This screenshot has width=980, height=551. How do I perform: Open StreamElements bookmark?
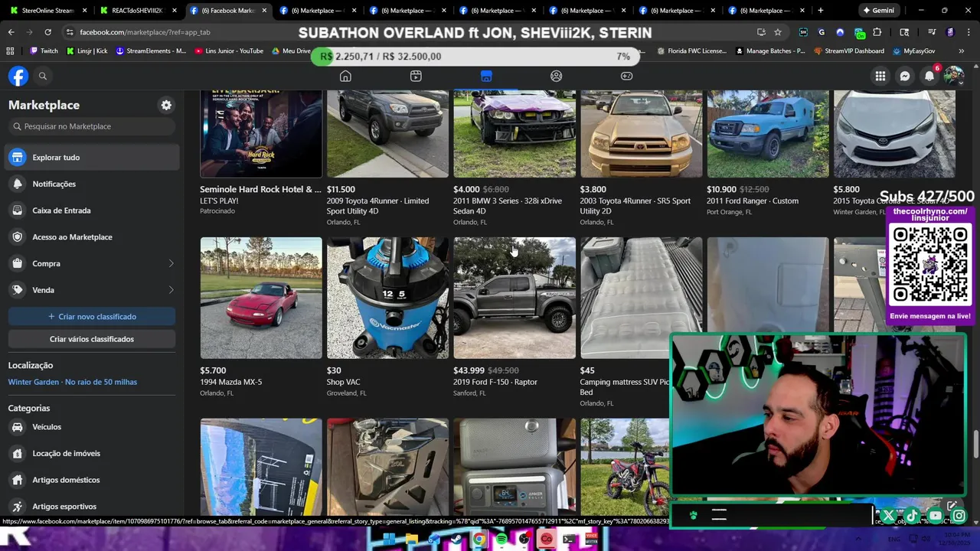click(151, 51)
